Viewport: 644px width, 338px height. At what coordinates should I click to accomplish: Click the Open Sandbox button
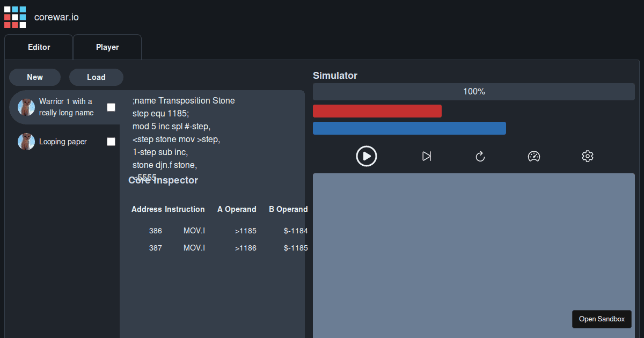coord(602,319)
